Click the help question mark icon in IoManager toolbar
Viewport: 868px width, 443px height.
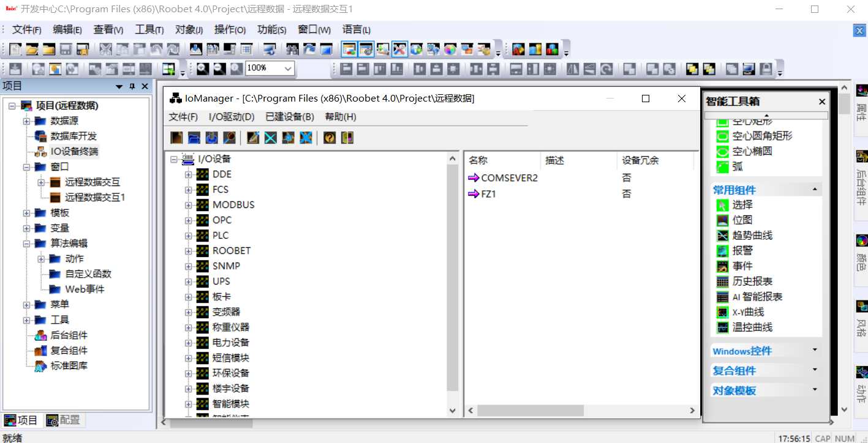coord(330,138)
